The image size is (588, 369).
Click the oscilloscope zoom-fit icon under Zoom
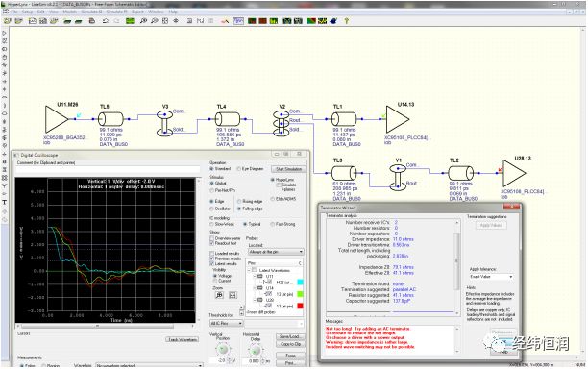click(x=233, y=295)
